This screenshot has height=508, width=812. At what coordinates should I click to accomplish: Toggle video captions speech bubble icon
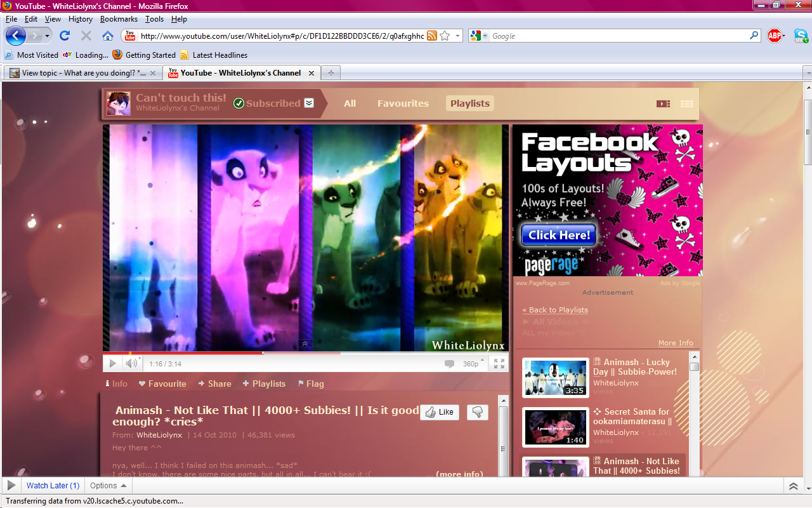(x=449, y=364)
